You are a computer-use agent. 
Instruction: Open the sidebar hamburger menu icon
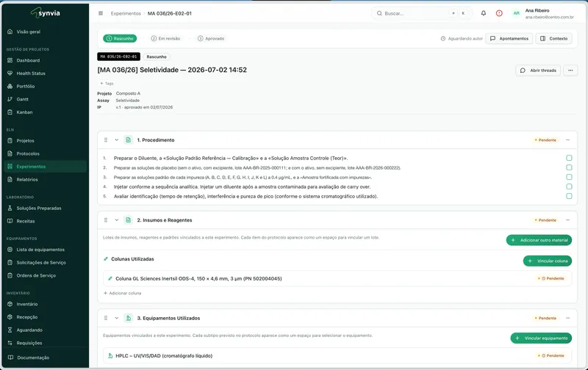pos(101,13)
